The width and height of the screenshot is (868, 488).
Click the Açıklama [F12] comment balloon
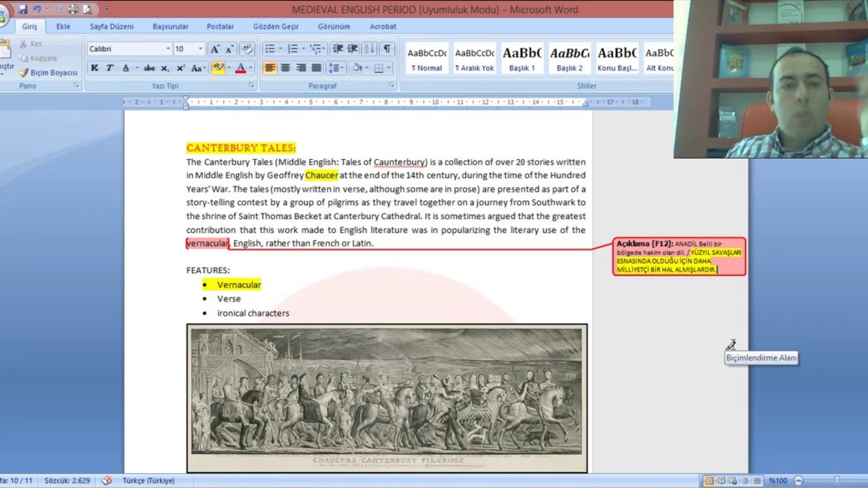(x=679, y=256)
